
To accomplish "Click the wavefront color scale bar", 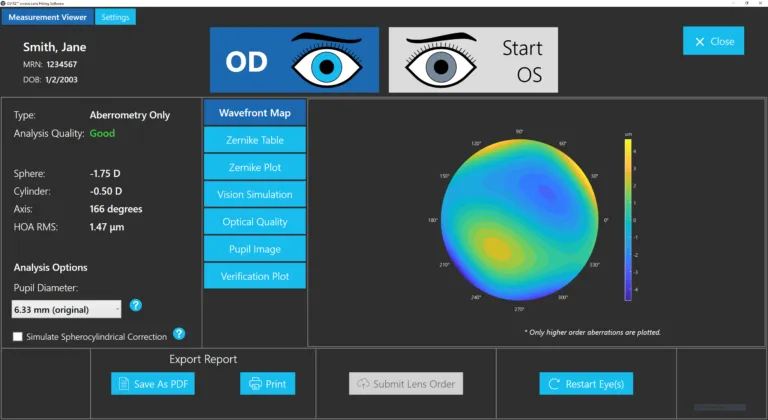I will 627,219.
